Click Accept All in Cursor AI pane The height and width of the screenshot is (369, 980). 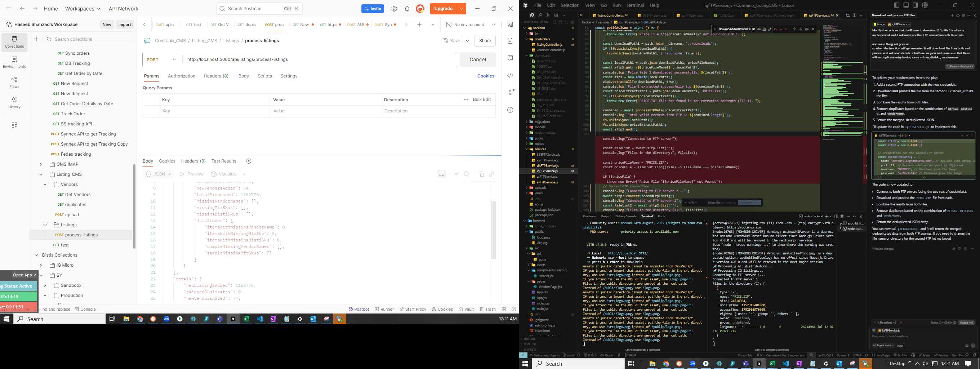[x=966, y=322]
